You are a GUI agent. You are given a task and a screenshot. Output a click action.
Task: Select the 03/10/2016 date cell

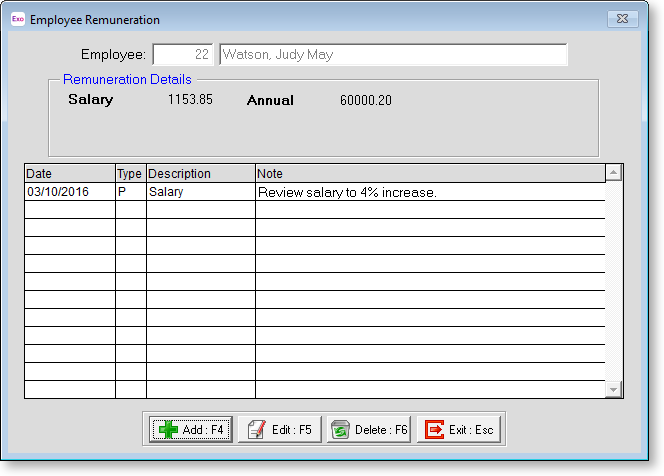pos(69,192)
